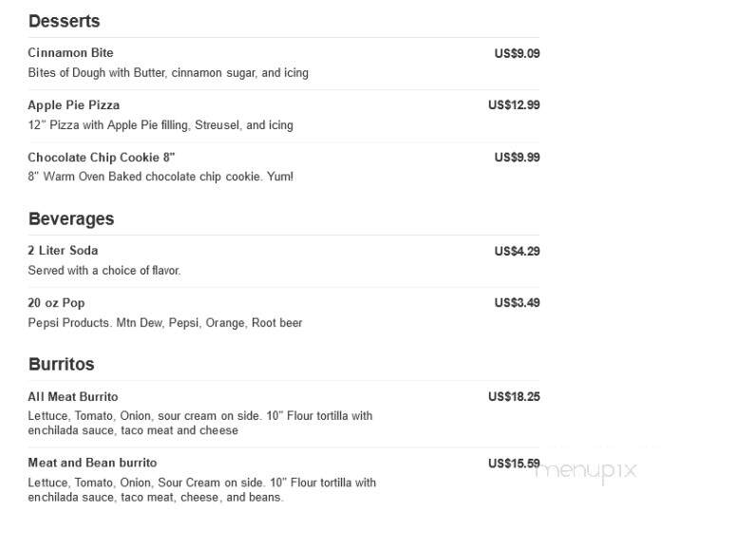
Task: Click the US$15.59 burrito price
Action: point(514,464)
